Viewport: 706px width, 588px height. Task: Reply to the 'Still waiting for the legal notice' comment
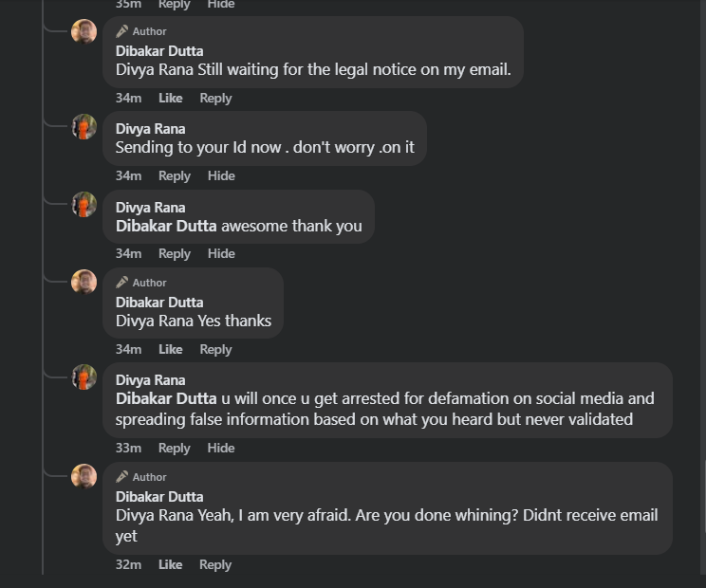(215, 98)
